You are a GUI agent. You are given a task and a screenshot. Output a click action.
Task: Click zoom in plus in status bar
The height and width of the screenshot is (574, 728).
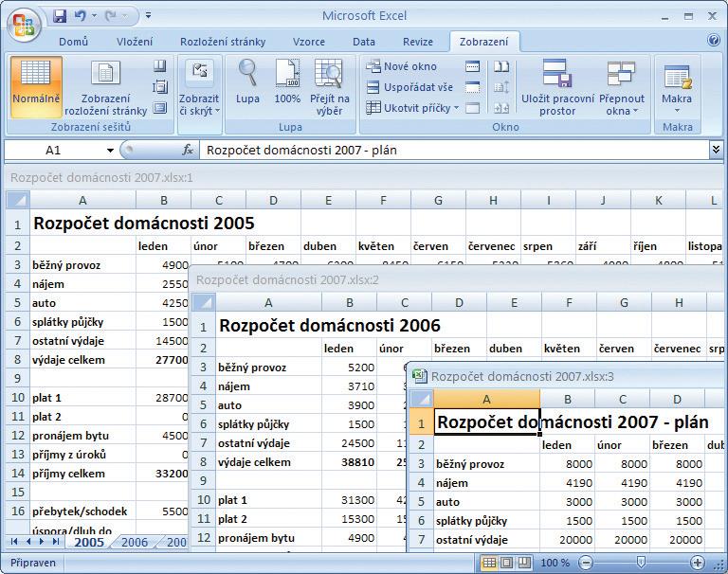698,563
